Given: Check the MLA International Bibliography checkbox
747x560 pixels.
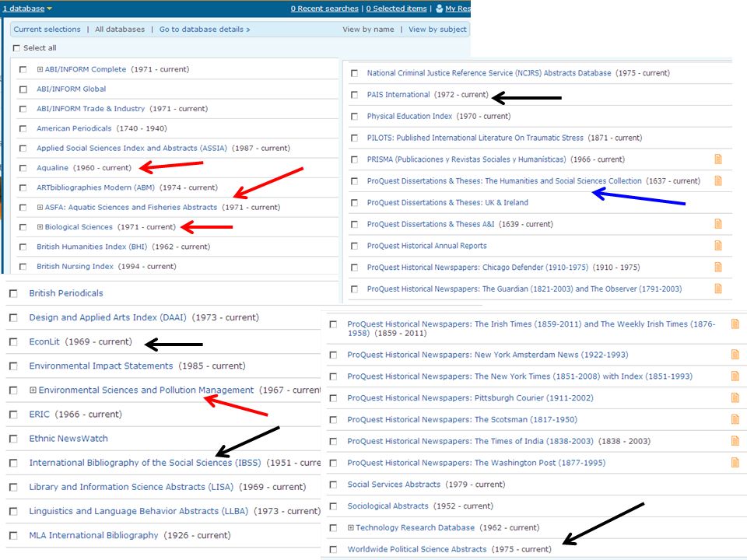Looking at the screenshot, I should (x=13, y=536).
